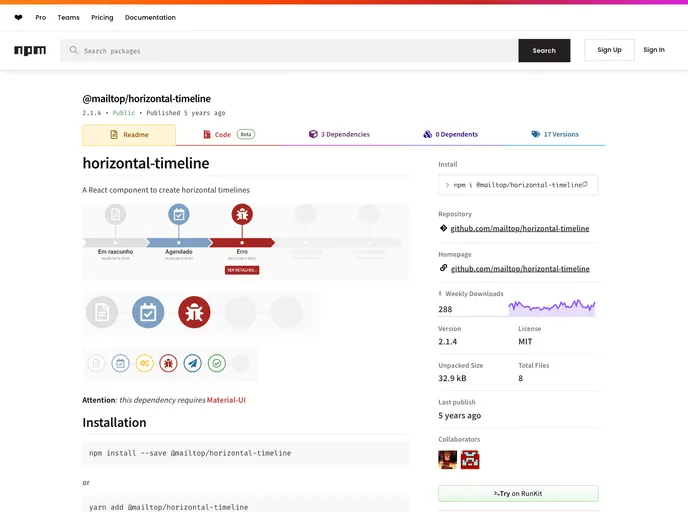The image size is (688, 512).
Task: Click the large red bug icon
Action: tap(194, 312)
